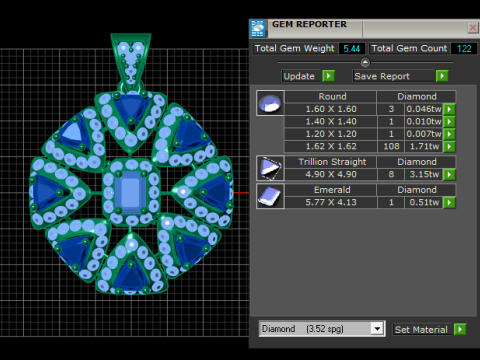Click the Update button
The image size is (480, 360).
click(x=302, y=76)
